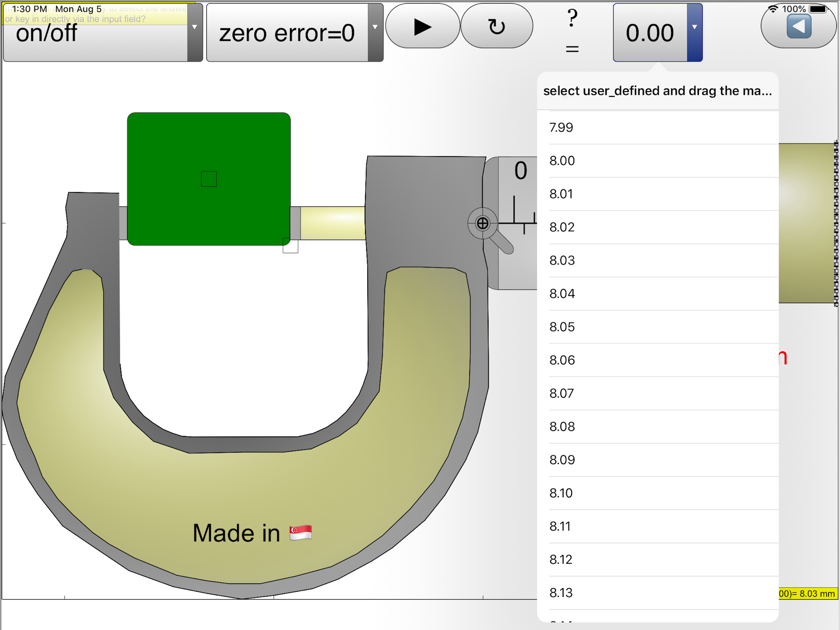Click the magnifier handle on the sleeve
Screen dimensions: 840x630
pyautogui.click(x=502, y=243)
